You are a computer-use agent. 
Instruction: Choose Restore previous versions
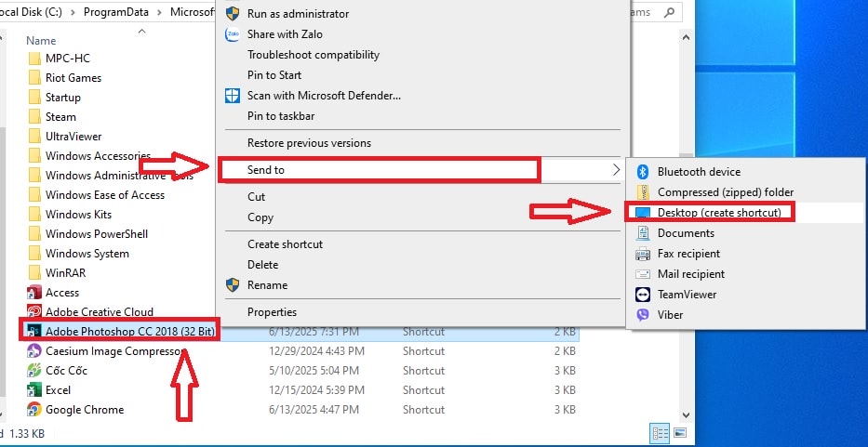coord(309,143)
